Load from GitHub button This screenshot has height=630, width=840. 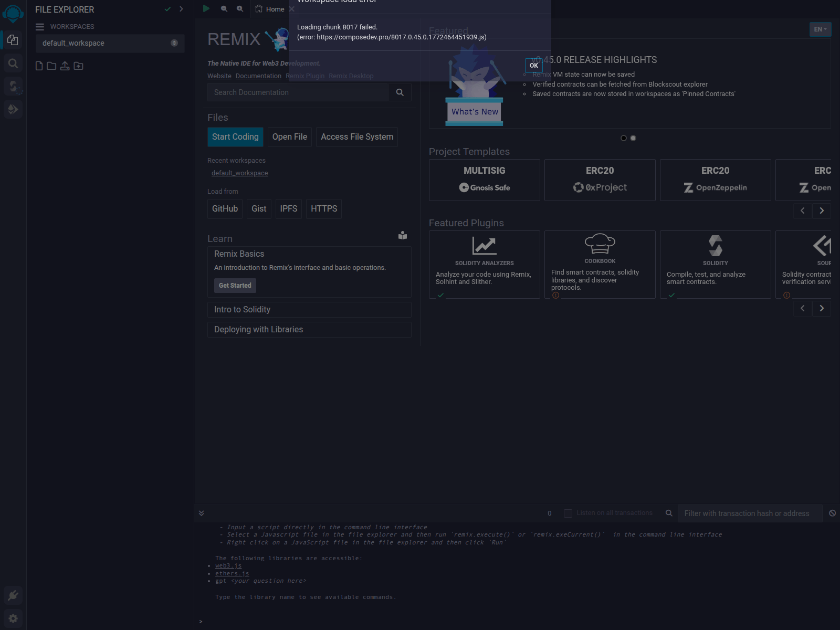click(225, 209)
